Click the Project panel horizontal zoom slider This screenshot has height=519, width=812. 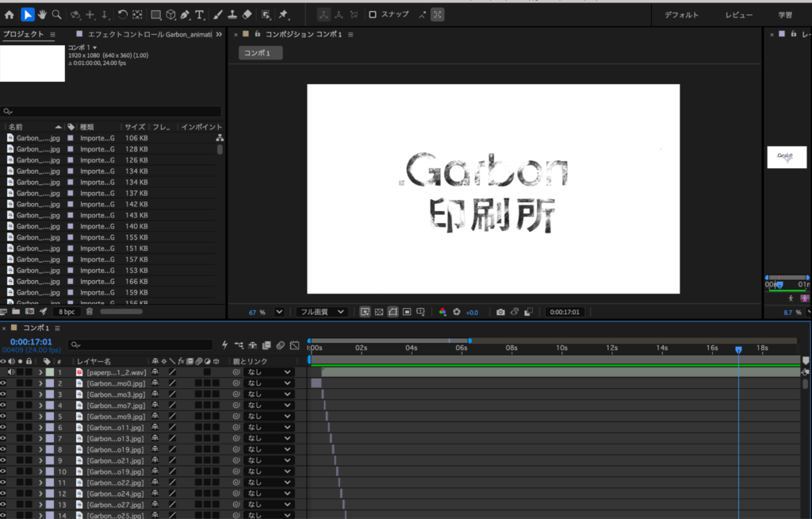(121, 312)
